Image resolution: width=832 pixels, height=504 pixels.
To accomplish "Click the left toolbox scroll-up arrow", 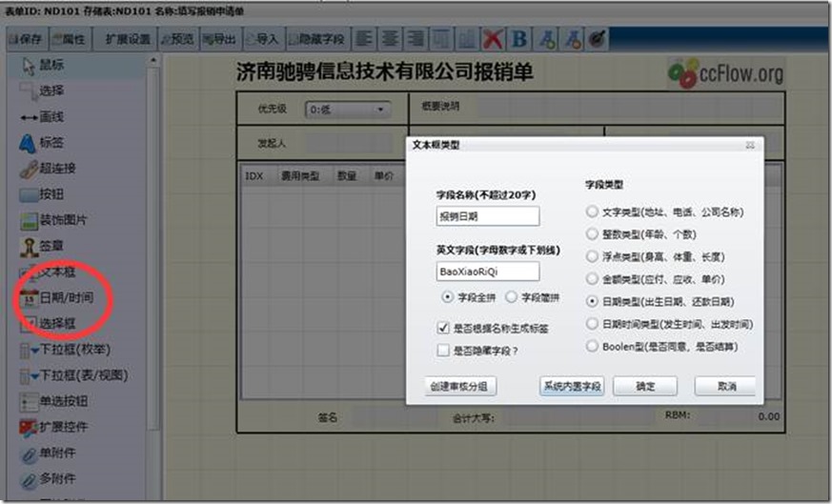I will point(152,60).
